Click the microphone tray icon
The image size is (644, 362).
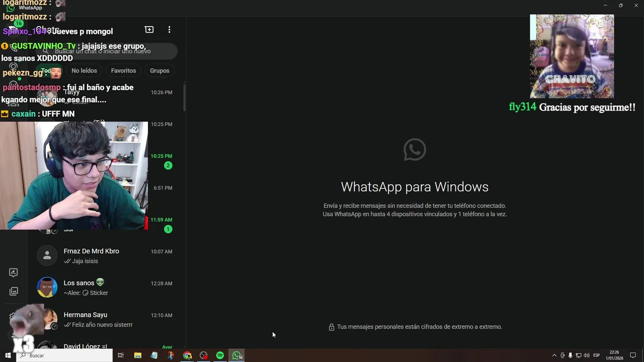click(570, 355)
